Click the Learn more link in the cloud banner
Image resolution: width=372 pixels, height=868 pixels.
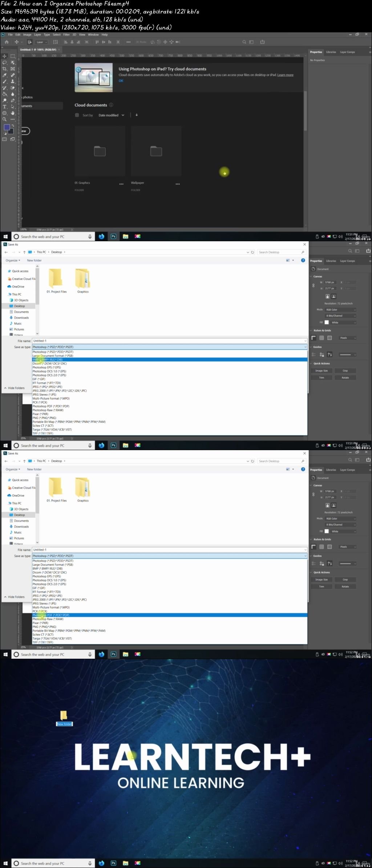pyautogui.click(x=286, y=75)
